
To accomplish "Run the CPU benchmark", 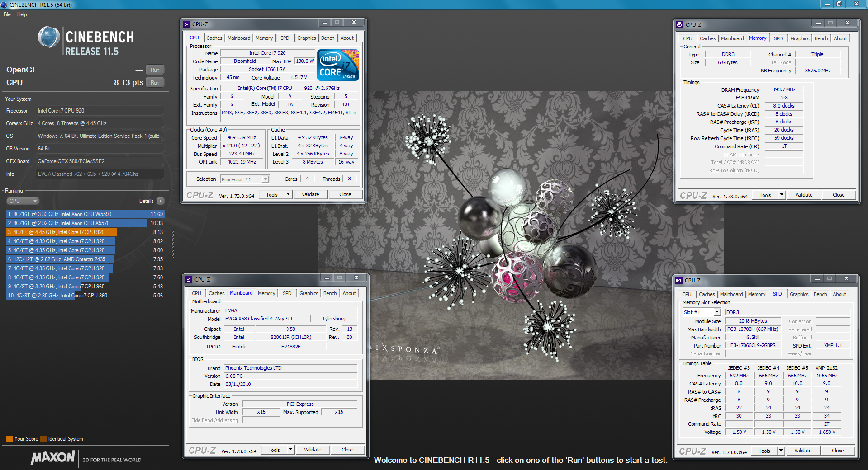I will (x=155, y=83).
